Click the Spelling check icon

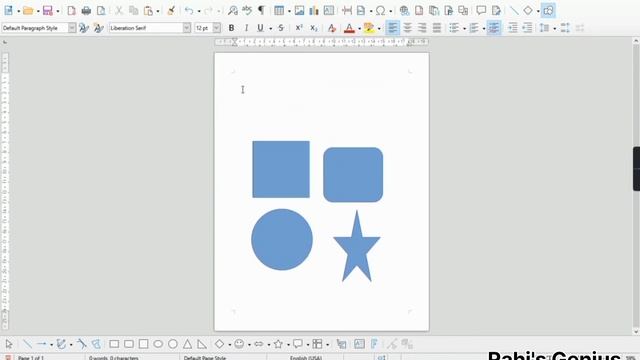point(247,11)
